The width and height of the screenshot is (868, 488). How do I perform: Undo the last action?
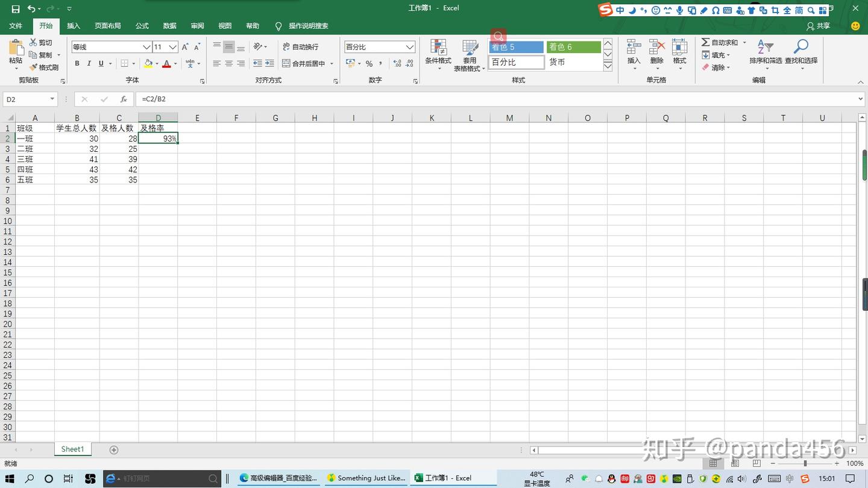coord(31,9)
